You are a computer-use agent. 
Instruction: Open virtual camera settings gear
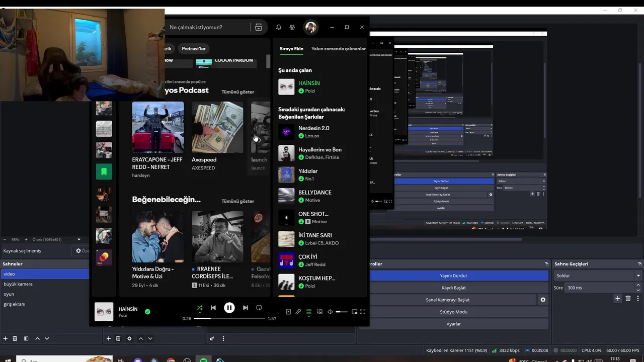pos(543,300)
